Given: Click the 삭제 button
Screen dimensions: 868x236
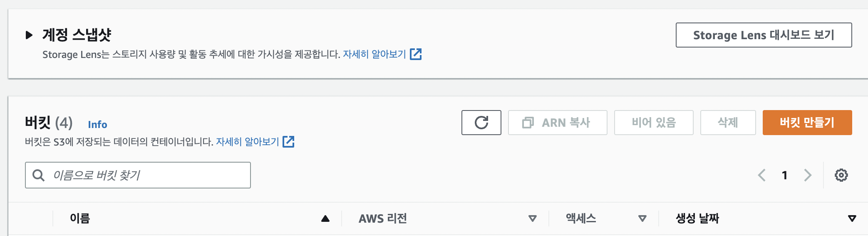Looking at the screenshot, I should [x=728, y=123].
